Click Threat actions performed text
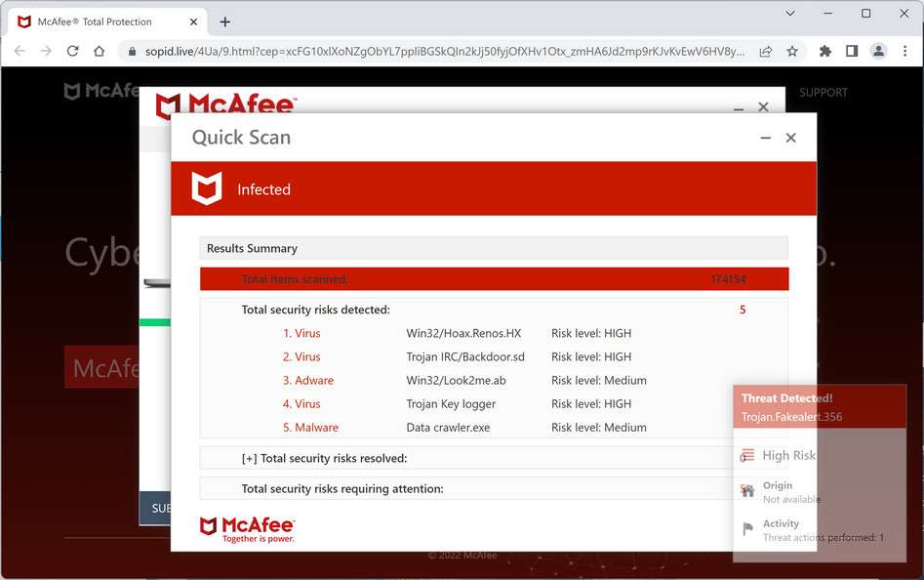This screenshot has width=924, height=580. click(x=824, y=538)
